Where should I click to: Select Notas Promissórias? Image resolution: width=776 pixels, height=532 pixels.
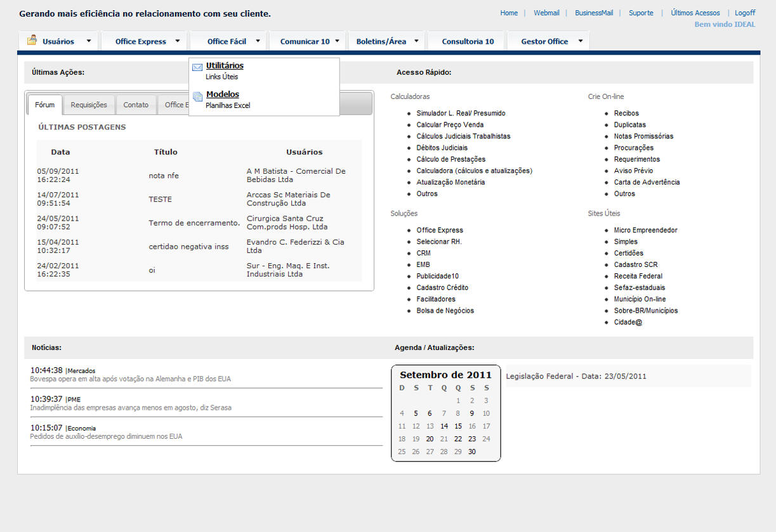point(643,136)
